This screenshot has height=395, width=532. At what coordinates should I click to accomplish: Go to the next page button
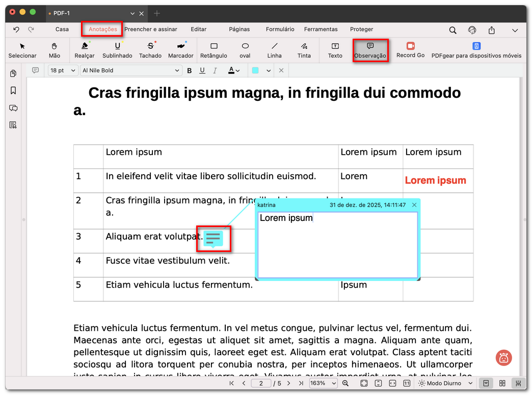point(288,383)
